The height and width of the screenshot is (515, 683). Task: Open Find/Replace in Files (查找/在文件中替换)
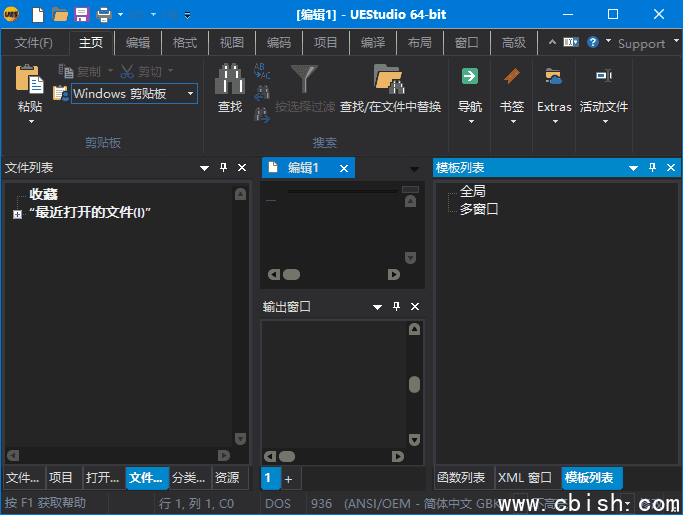pos(389,80)
